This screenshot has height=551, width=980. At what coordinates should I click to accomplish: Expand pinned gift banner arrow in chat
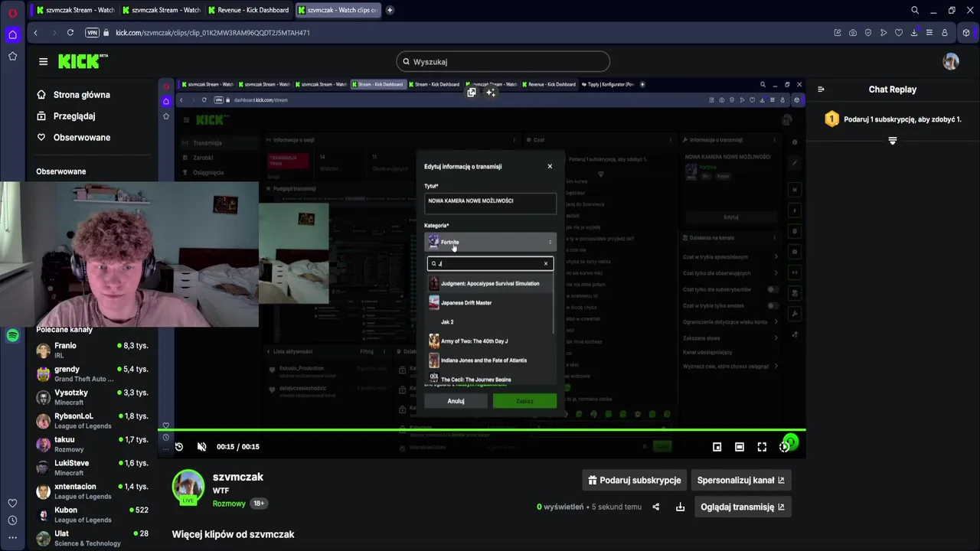892,141
